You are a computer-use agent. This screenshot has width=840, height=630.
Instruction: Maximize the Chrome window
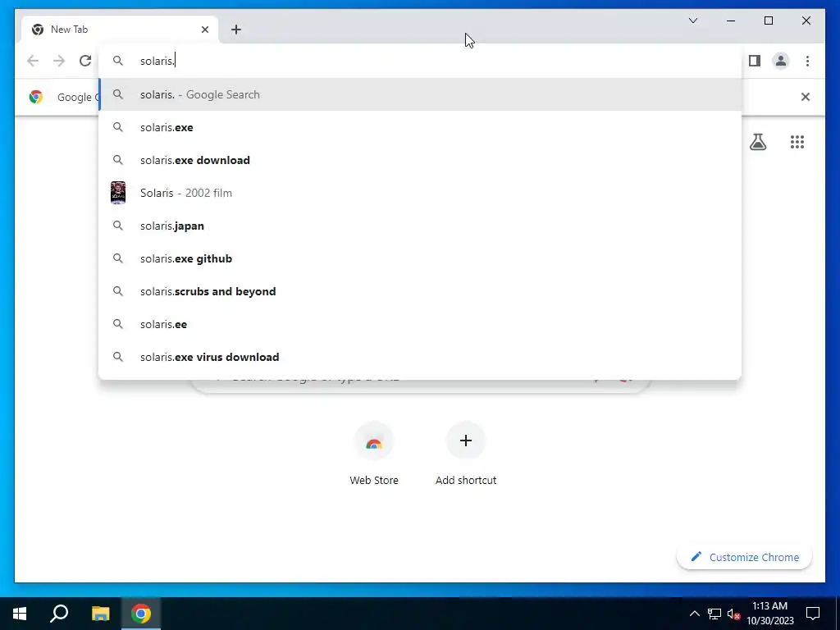[x=768, y=21]
